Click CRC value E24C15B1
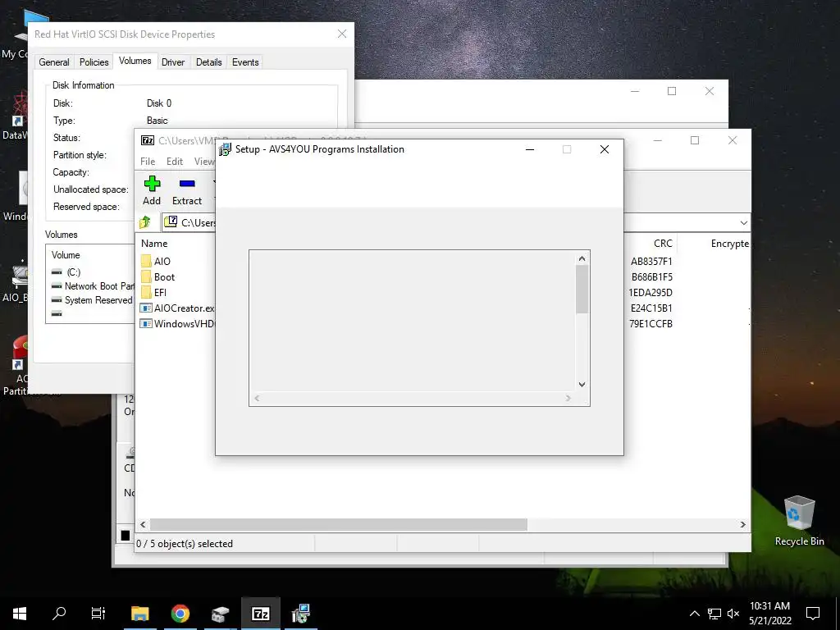 click(x=651, y=308)
